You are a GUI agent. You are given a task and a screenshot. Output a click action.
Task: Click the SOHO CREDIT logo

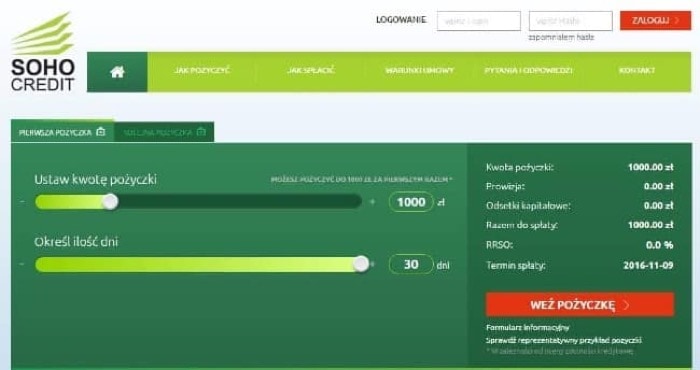(43, 52)
